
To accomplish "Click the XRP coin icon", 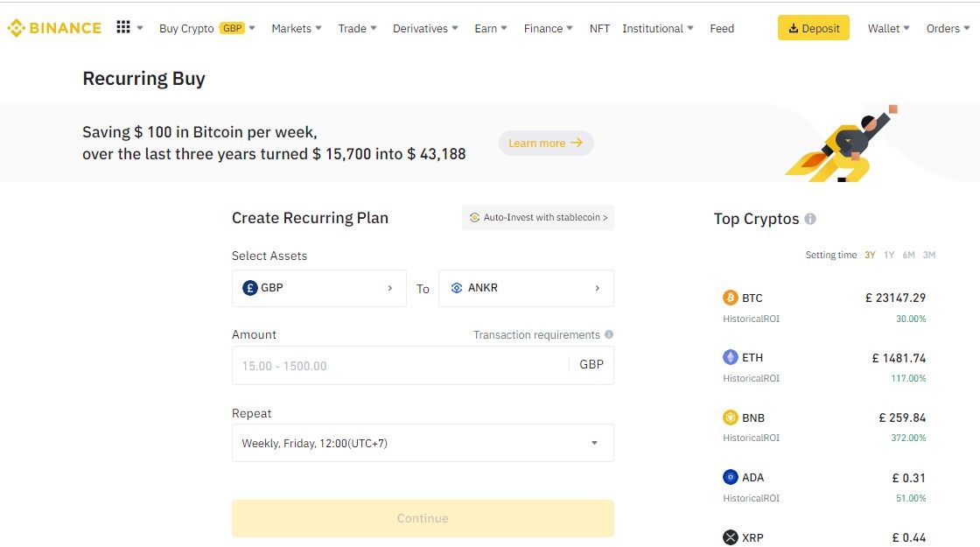I will [x=730, y=537].
